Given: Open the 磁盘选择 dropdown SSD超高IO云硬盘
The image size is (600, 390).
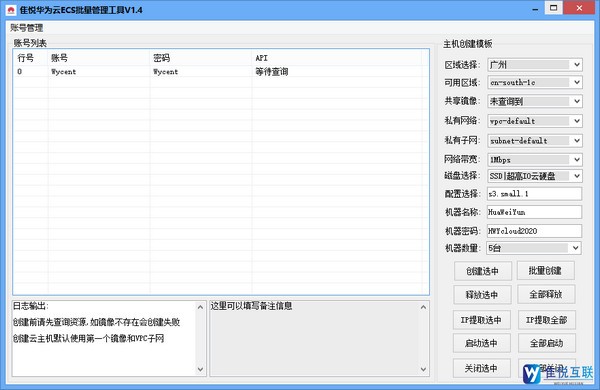Looking at the screenshot, I should tap(535, 176).
